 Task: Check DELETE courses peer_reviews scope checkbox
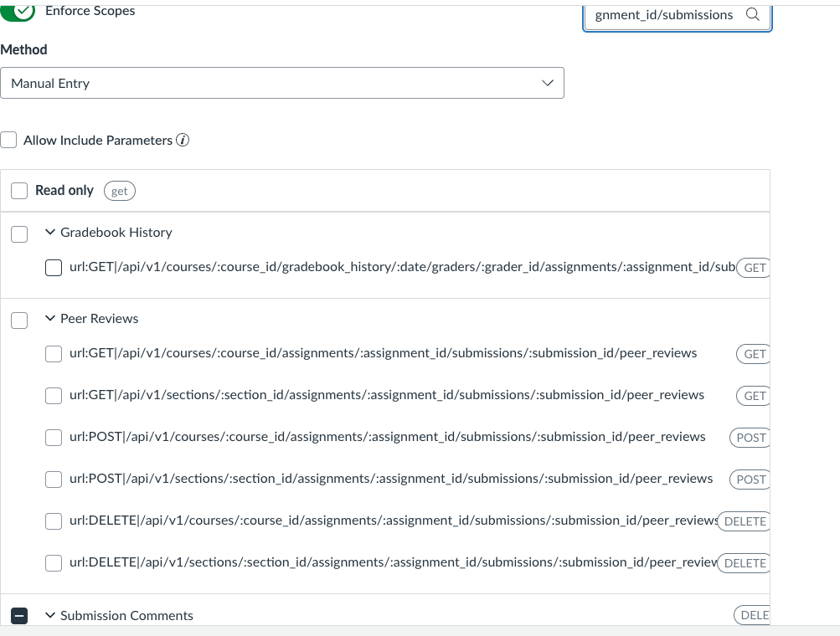(54, 521)
